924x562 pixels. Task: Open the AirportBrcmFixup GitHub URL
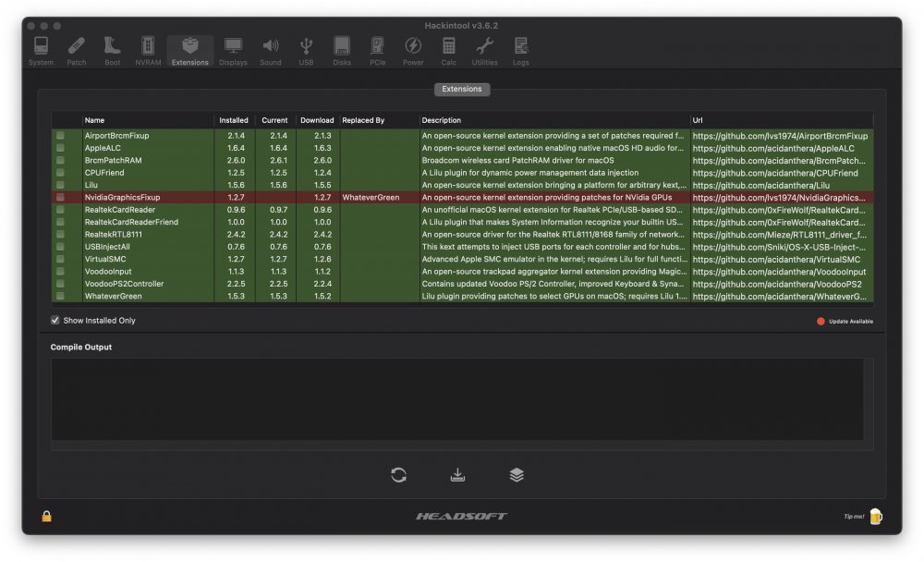point(780,136)
